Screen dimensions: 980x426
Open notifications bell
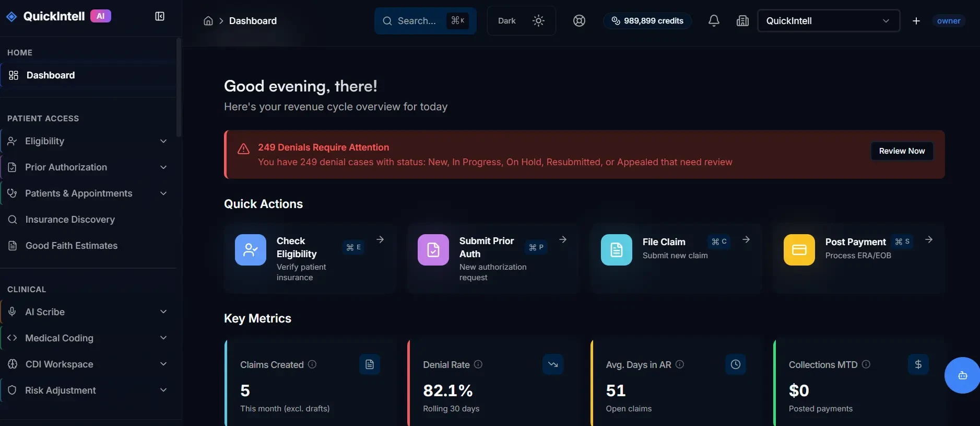point(714,21)
